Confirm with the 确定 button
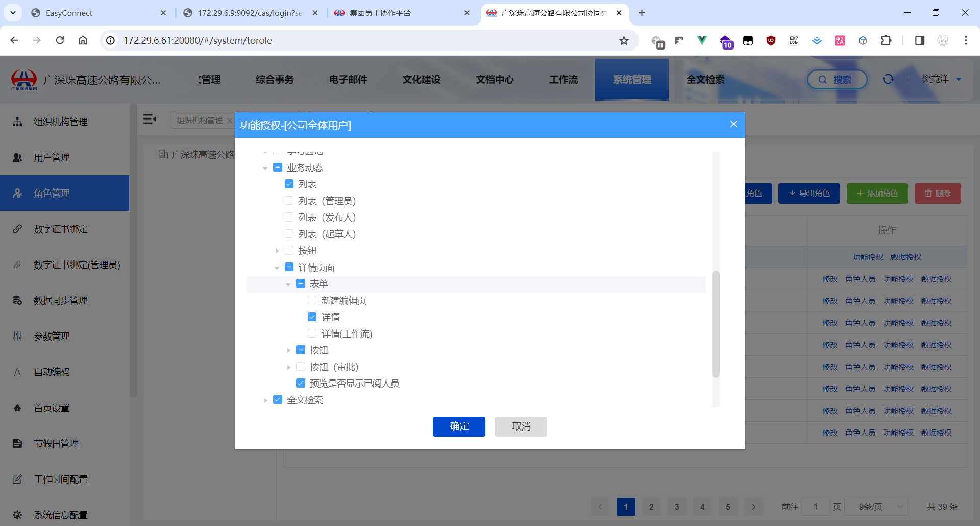The image size is (980, 526). pos(459,426)
